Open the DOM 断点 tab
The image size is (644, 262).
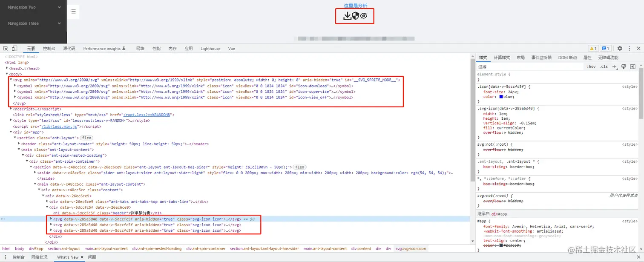point(567,58)
